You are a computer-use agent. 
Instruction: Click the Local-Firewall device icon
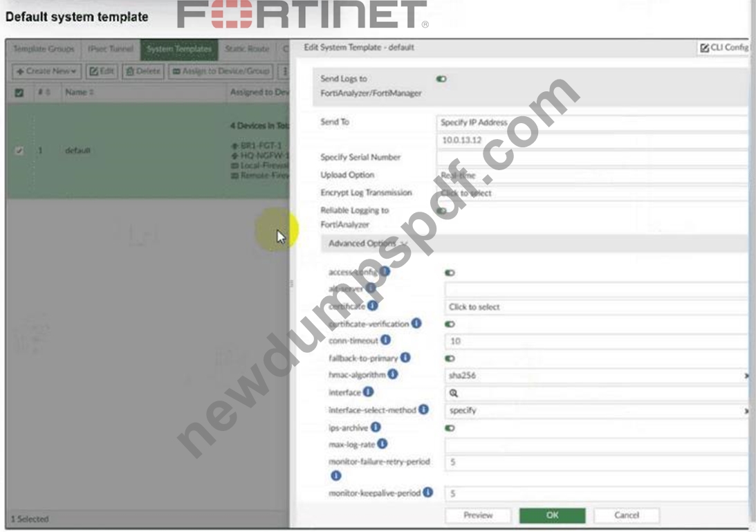coord(234,166)
